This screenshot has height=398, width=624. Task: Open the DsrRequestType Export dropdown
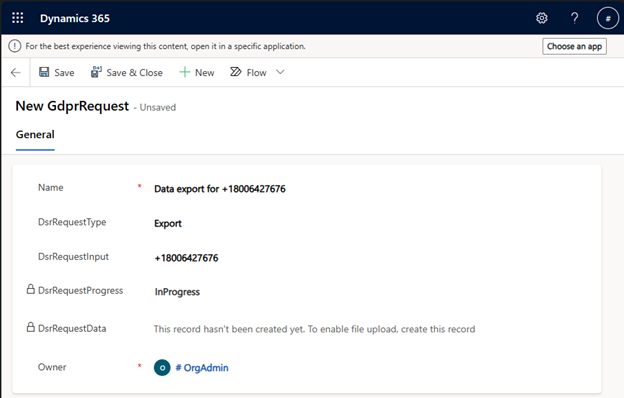pos(168,223)
